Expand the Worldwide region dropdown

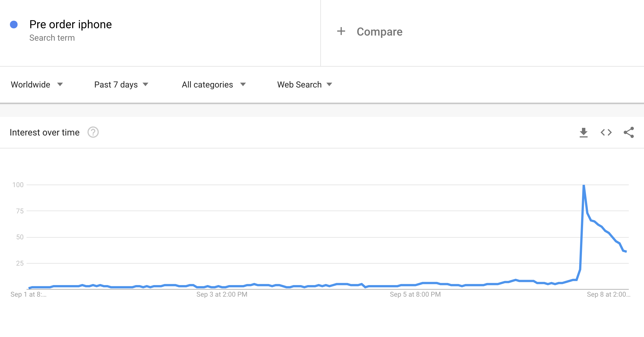(x=37, y=84)
